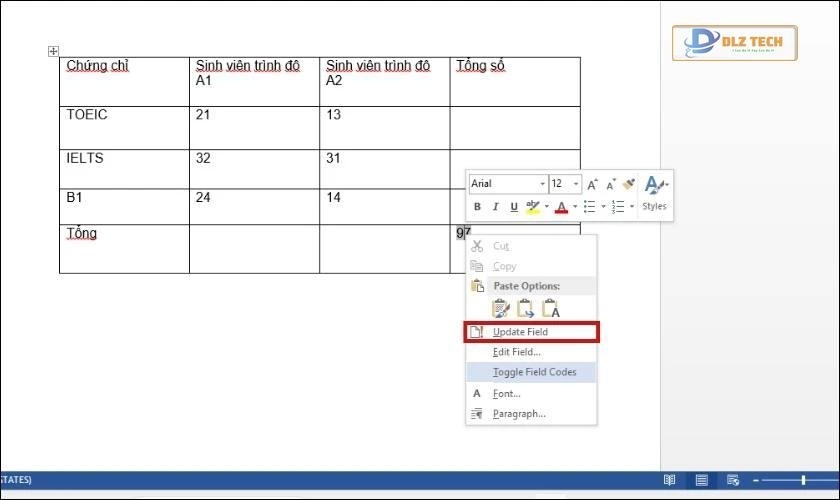
Task: Select Toggle Field Codes menu entry
Action: click(x=534, y=372)
